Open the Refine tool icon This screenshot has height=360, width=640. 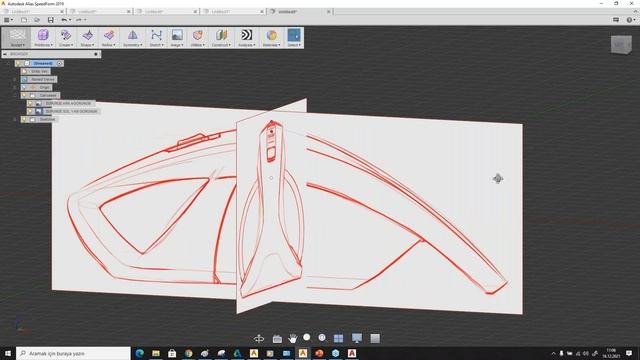pos(109,35)
